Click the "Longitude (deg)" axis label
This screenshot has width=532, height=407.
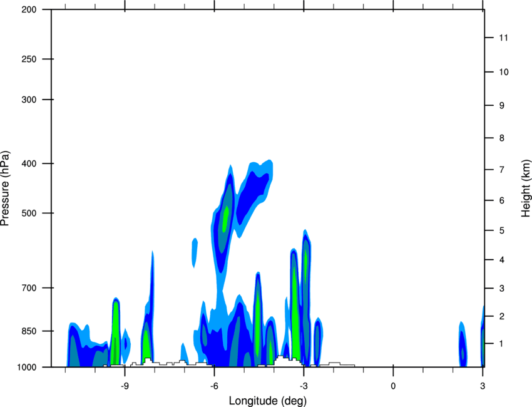[268, 401]
